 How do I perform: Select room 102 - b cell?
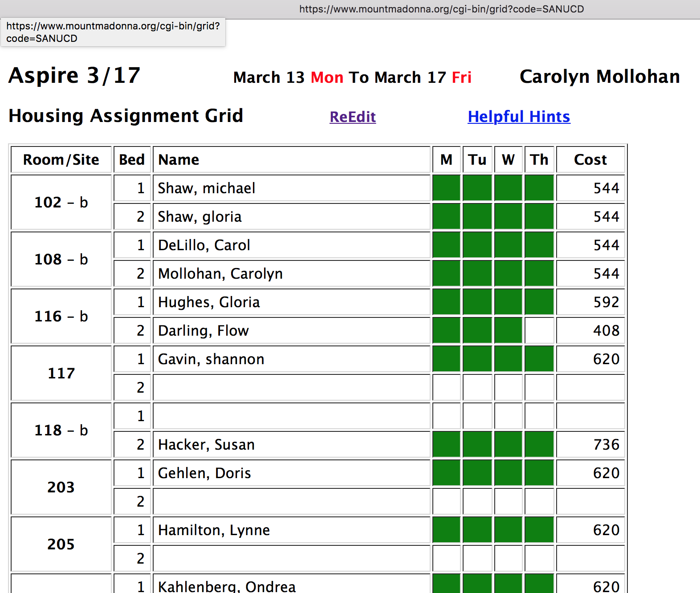click(61, 202)
